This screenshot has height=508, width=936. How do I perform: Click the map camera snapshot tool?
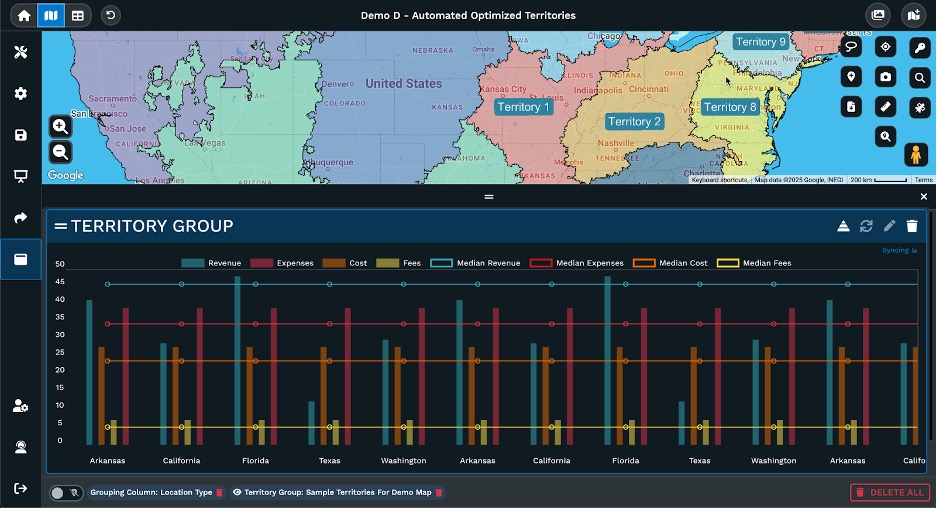pos(885,77)
